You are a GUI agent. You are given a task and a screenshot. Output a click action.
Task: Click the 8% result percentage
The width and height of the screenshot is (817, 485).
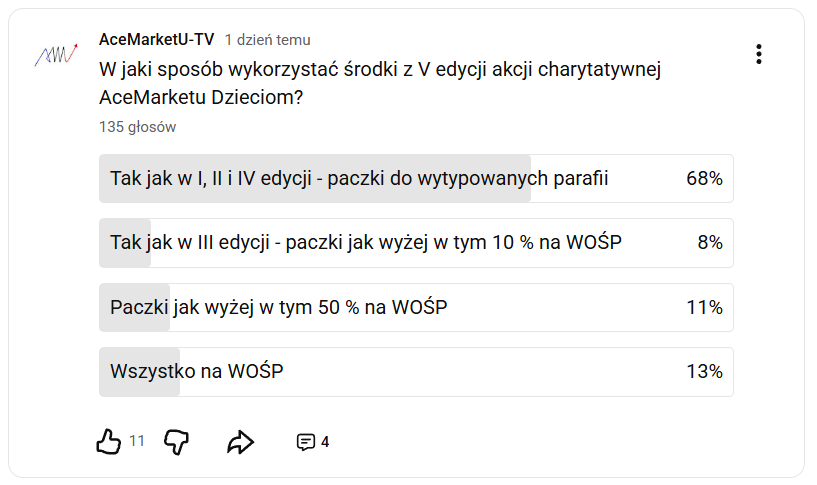click(709, 243)
